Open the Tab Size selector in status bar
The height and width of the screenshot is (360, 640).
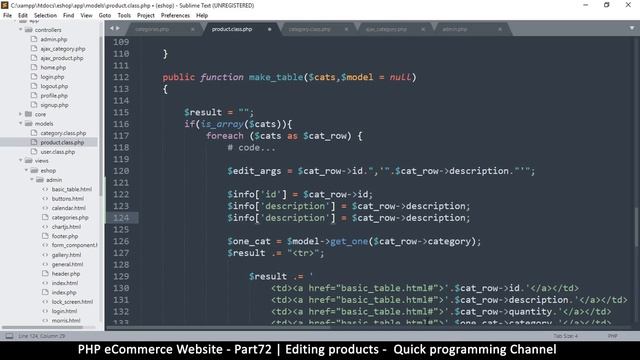[566, 336]
